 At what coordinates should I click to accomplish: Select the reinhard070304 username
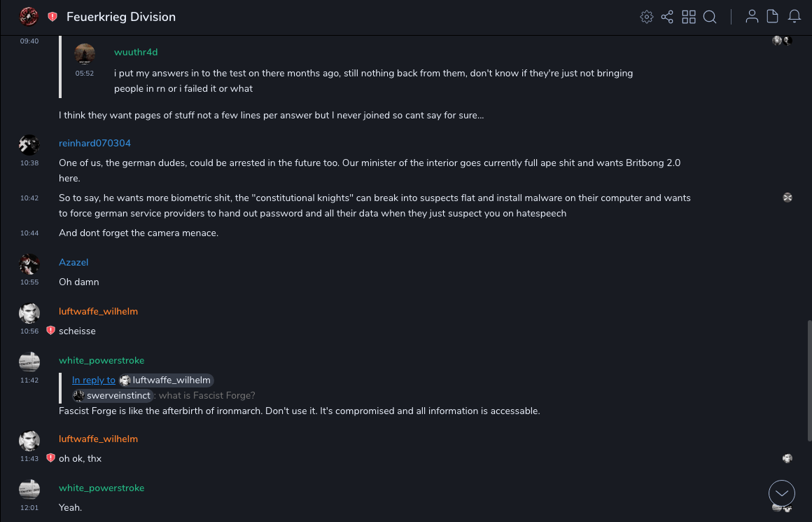(94, 144)
